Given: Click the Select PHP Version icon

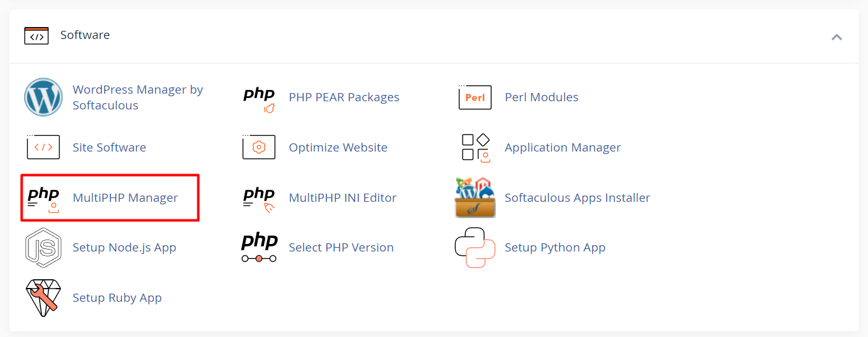Looking at the screenshot, I should pyautogui.click(x=259, y=247).
